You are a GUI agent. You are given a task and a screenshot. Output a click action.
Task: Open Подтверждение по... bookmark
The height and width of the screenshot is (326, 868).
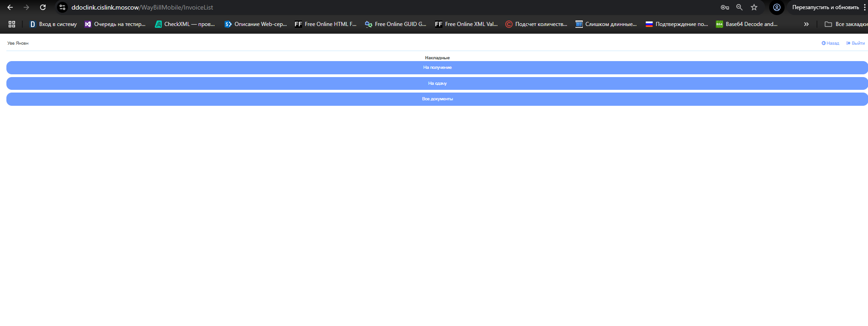click(x=677, y=24)
